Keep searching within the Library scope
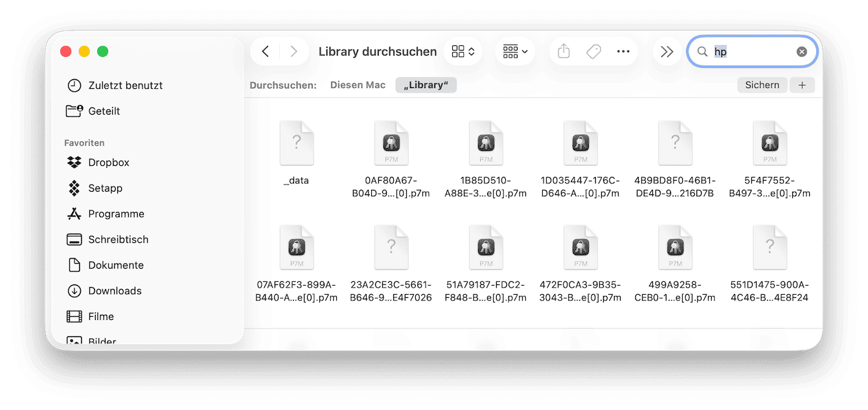Viewport: 868px width, 410px height. coord(426,85)
